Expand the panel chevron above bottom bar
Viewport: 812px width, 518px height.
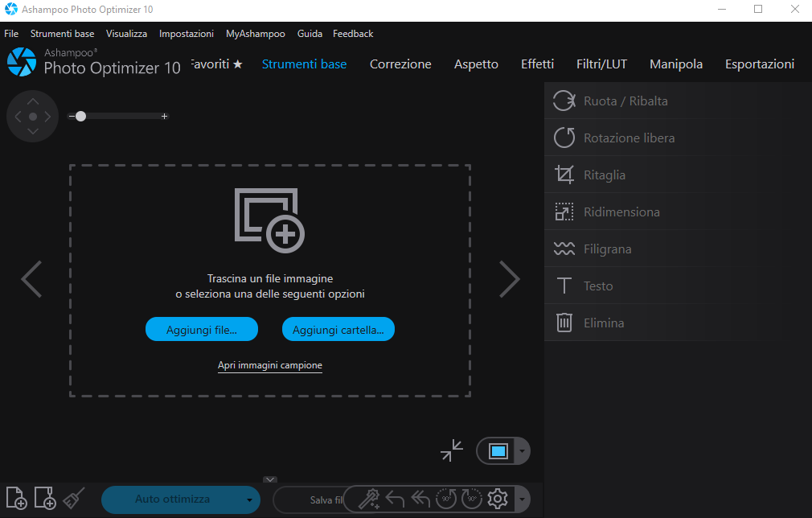[270, 479]
